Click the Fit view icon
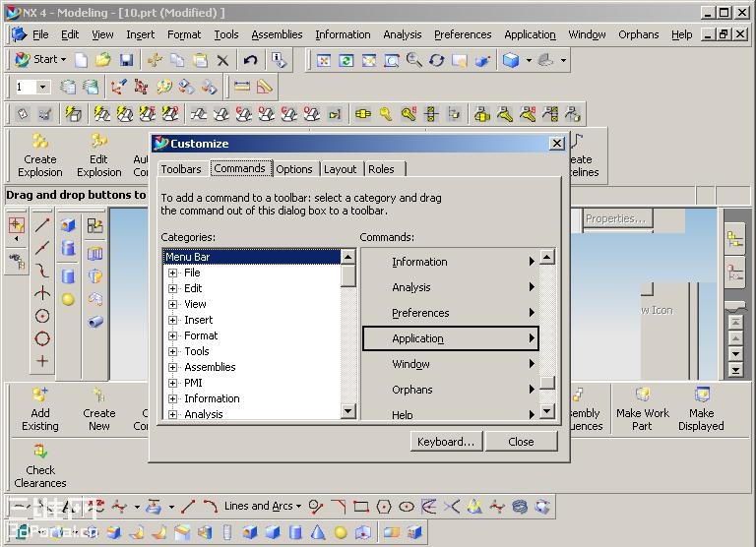 (x=324, y=60)
